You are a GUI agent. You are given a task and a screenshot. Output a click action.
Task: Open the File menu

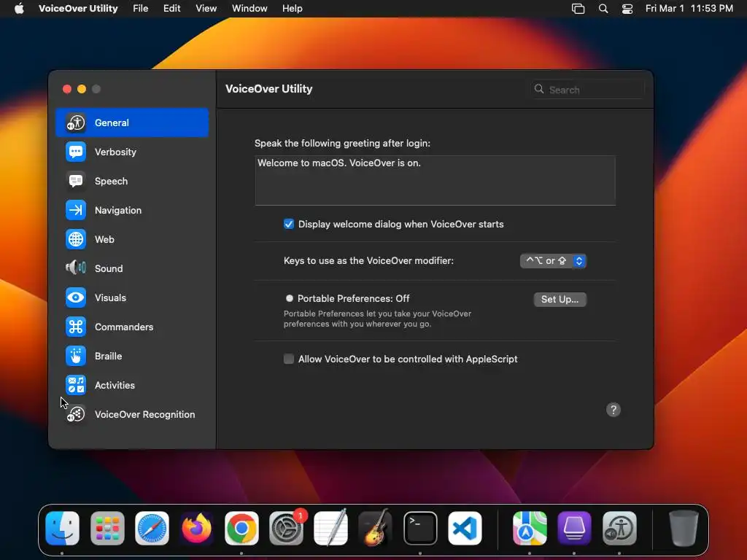click(141, 9)
